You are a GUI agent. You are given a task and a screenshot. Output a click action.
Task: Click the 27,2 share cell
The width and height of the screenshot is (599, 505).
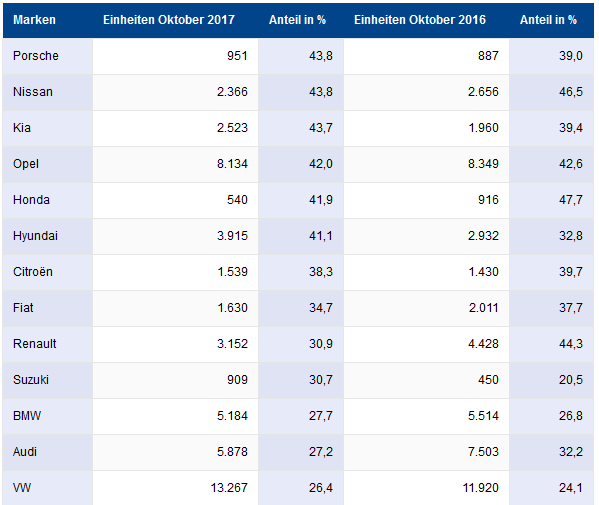[x=301, y=452]
